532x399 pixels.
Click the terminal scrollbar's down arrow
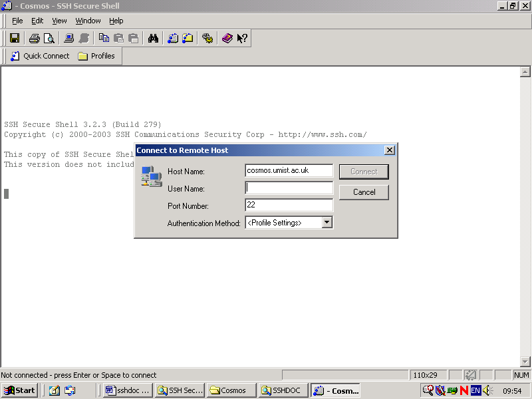[525, 362]
